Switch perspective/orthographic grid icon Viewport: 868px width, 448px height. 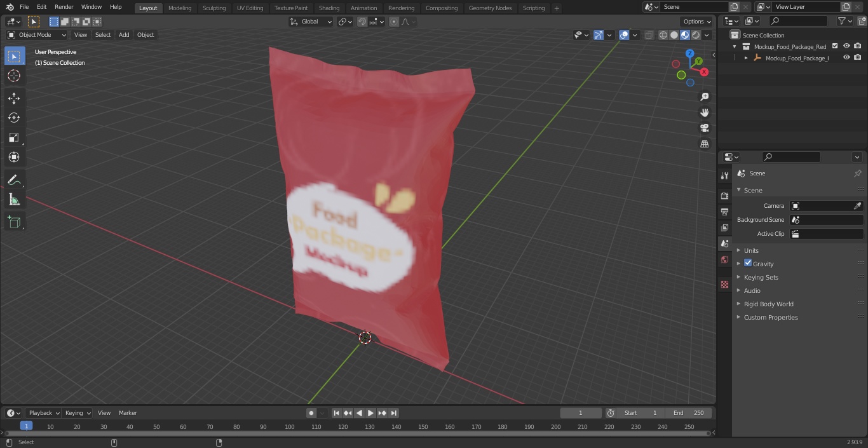[x=704, y=144]
